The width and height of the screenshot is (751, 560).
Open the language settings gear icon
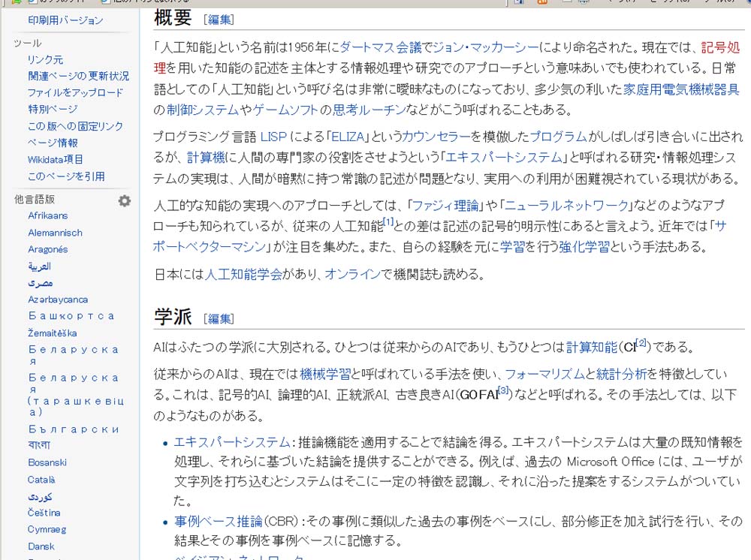pos(125,200)
